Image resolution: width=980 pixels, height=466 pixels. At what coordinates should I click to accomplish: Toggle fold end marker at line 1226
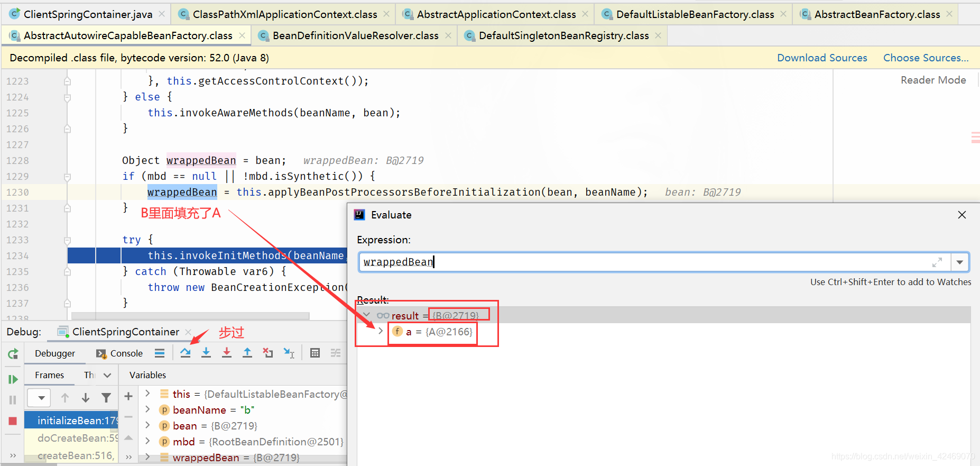[x=67, y=129]
